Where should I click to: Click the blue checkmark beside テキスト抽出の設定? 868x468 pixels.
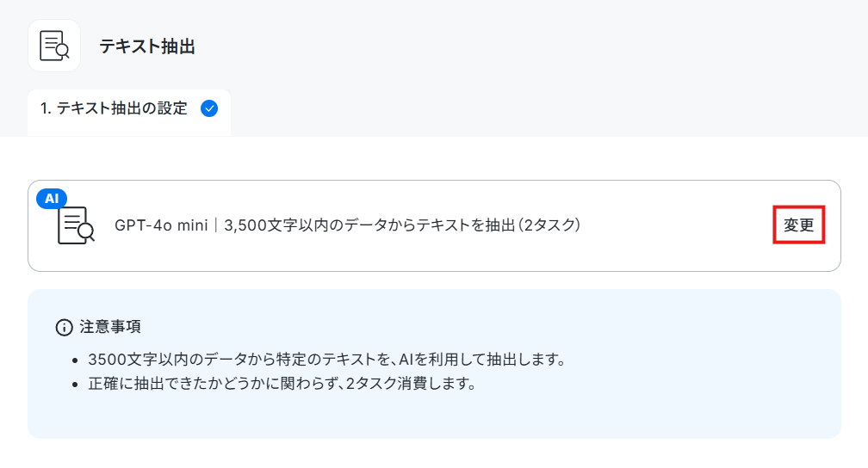pos(209,108)
